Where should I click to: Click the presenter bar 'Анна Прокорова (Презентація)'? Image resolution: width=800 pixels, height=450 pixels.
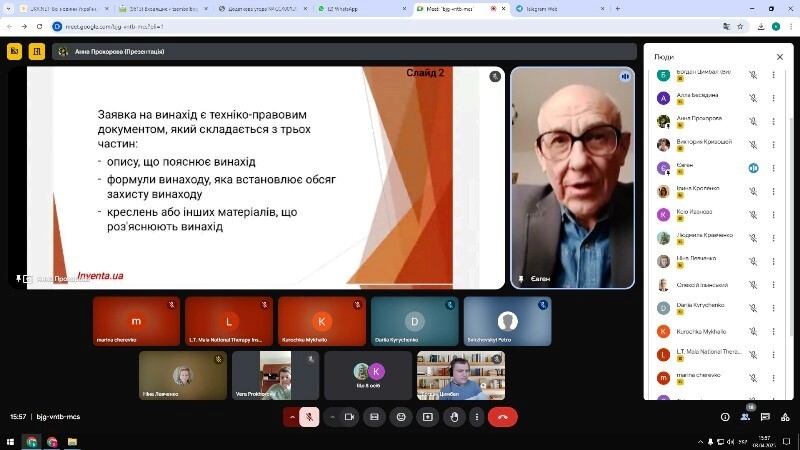(344, 52)
